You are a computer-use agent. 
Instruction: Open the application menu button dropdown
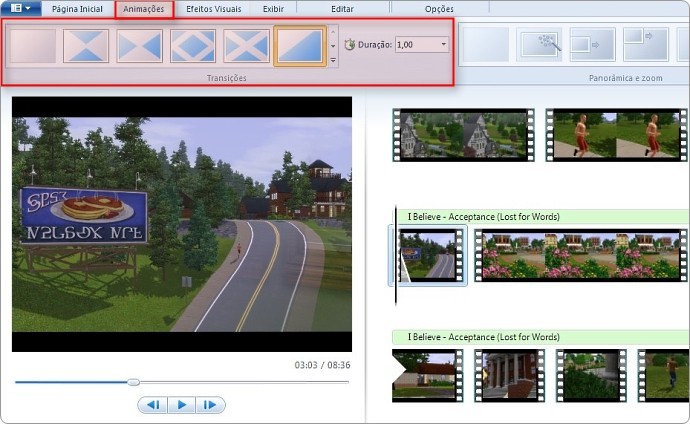pos(21,8)
